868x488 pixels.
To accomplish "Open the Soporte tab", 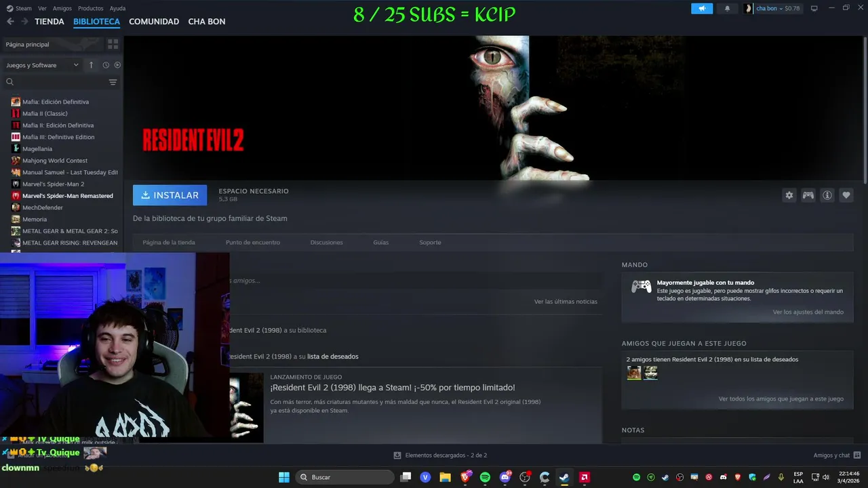I will tap(430, 242).
